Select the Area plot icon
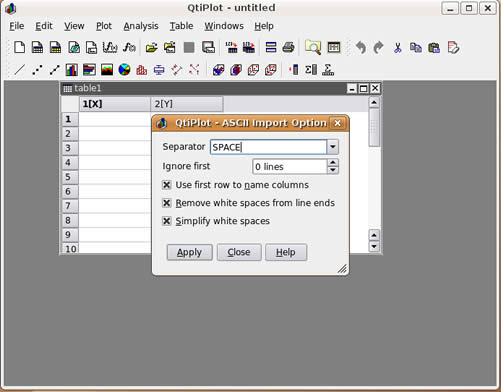501x392 pixels. pyautogui.click(x=107, y=70)
